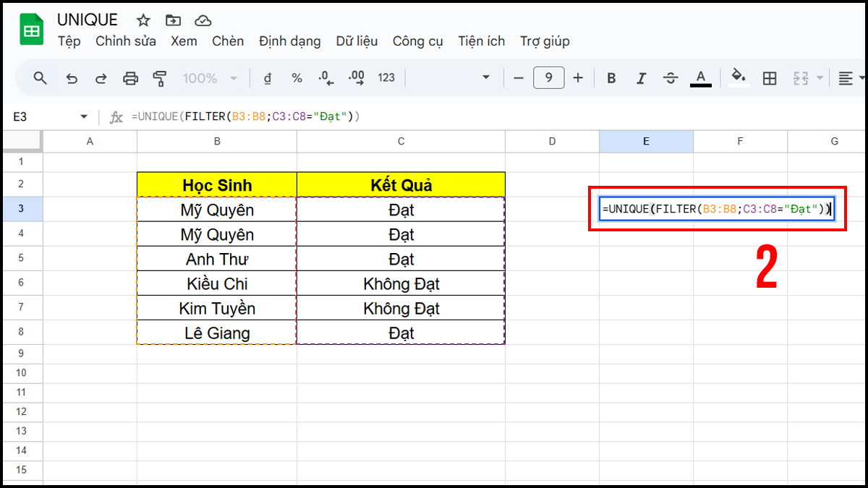Select the Borders icon
Image resolution: width=868 pixels, height=488 pixels.
(770, 77)
